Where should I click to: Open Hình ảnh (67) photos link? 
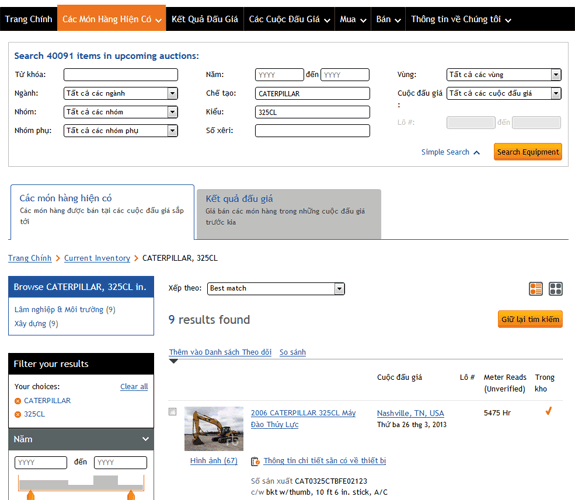click(x=214, y=461)
